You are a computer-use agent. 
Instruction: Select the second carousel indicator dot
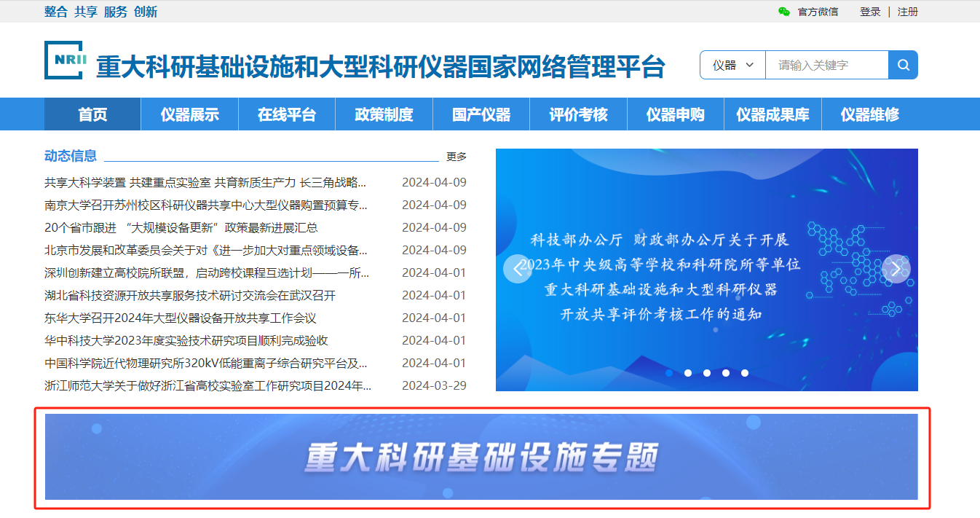[688, 372]
